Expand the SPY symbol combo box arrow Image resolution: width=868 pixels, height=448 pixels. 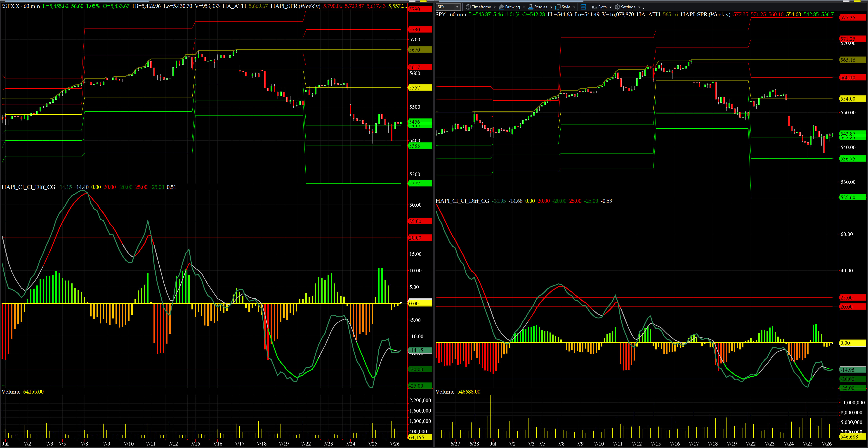[457, 7]
